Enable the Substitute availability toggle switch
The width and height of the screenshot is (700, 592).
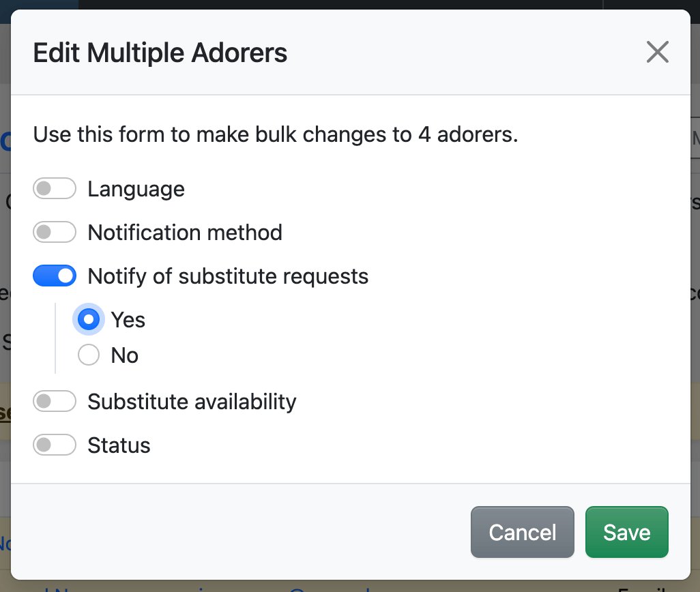[55, 402]
